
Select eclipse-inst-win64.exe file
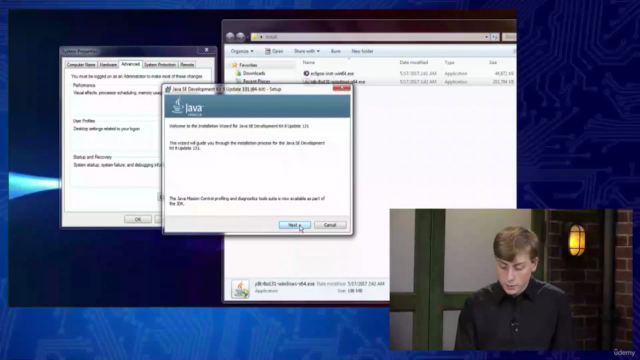pyautogui.click(x=332, y=73)
